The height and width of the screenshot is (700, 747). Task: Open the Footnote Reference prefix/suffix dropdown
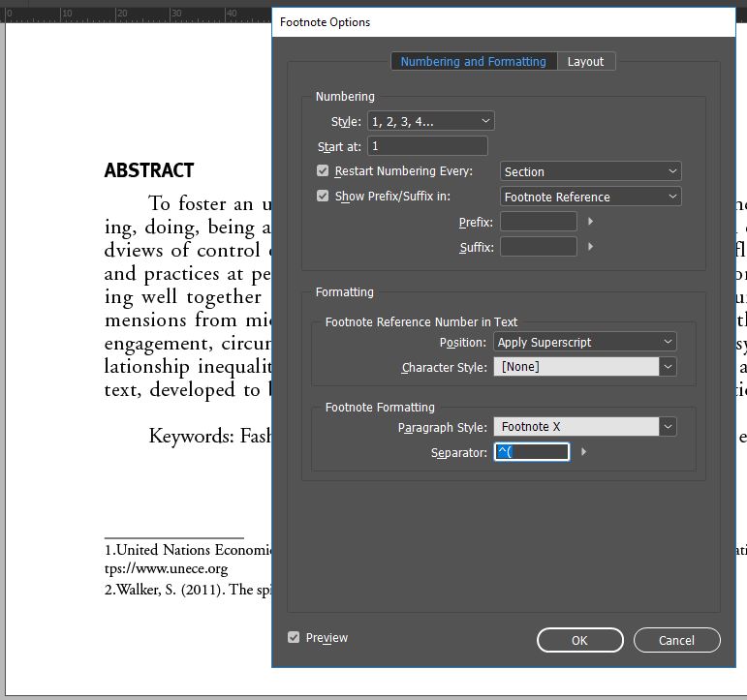pyautogui.click(x=590, y=197)
